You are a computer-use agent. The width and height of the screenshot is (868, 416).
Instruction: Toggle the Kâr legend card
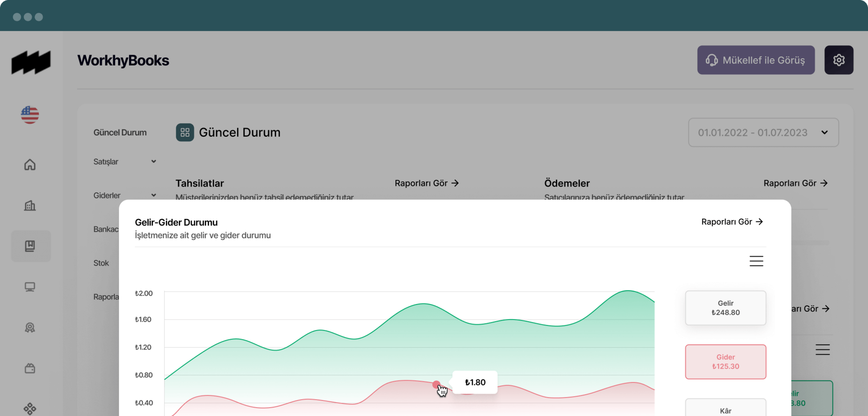[726, 407]
